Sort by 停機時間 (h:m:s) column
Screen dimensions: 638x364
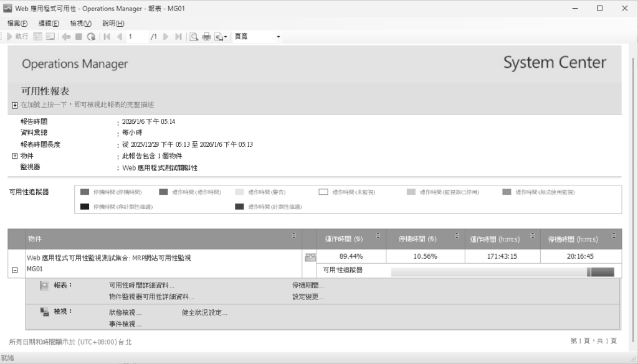tap(614, 236)
